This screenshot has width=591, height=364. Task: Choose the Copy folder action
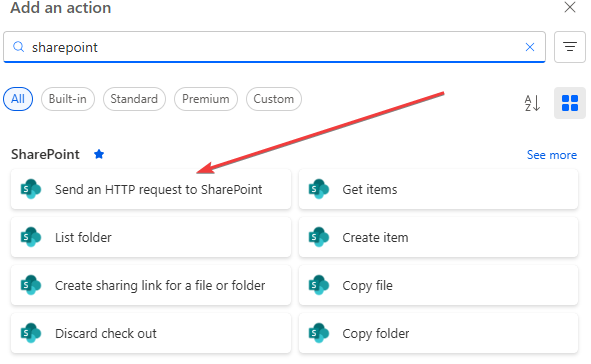[438, 333]
